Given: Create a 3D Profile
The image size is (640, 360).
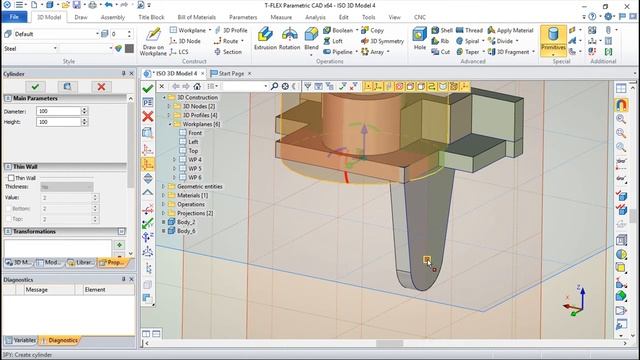Looking at the screenshot, I should [231, 30].
